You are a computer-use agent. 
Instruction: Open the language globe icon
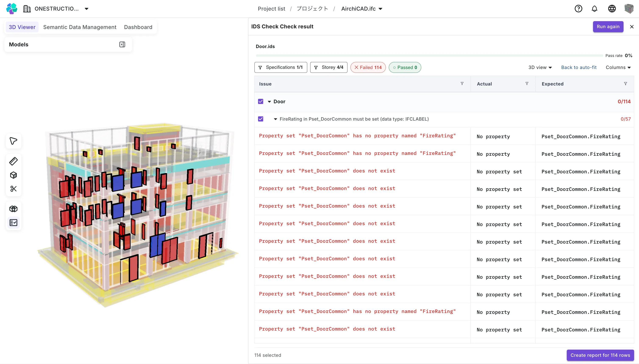coord(612,9)
